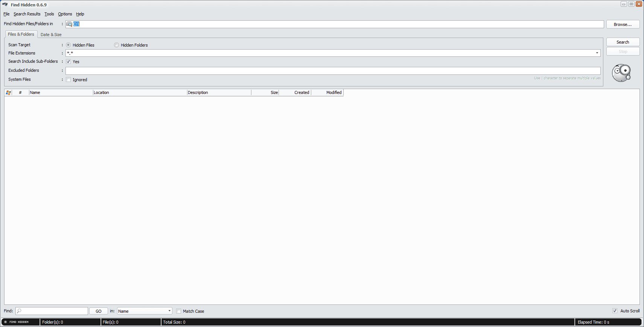
Task: Open the Options menu
Action: [x=65, y=14]
